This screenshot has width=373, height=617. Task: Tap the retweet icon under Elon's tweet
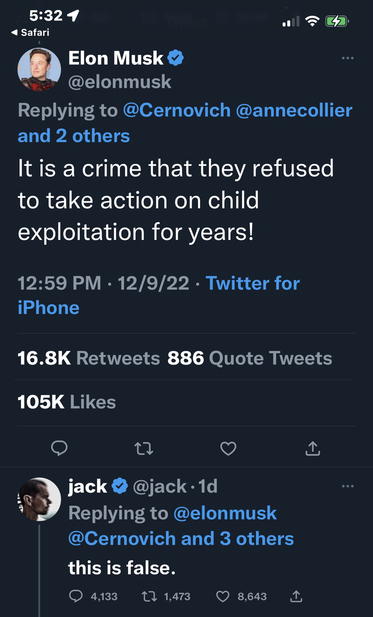point(144,448)
